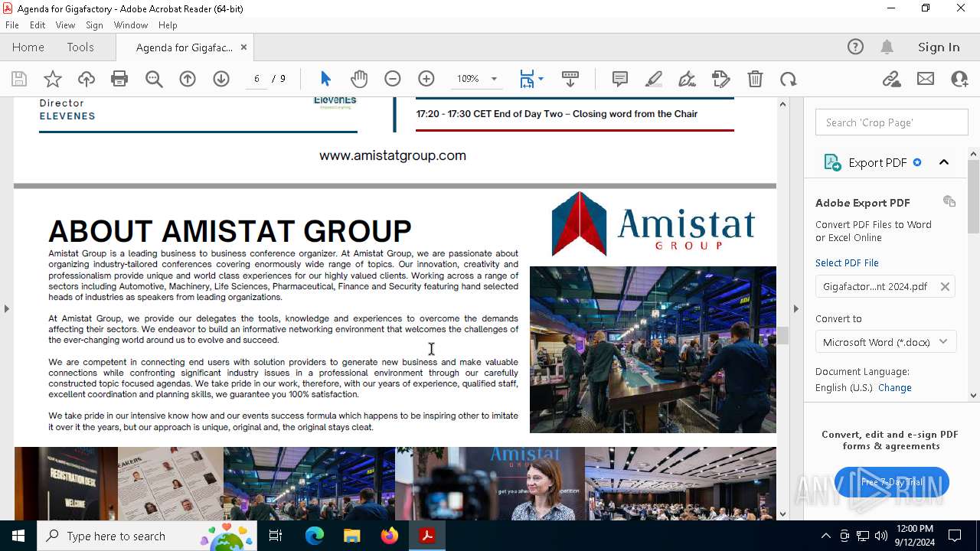The width and height of the screenshot is (980, 551).
Task: Open the Convert to Microsoft Word dropdown
Action: (x=886, y=342)
